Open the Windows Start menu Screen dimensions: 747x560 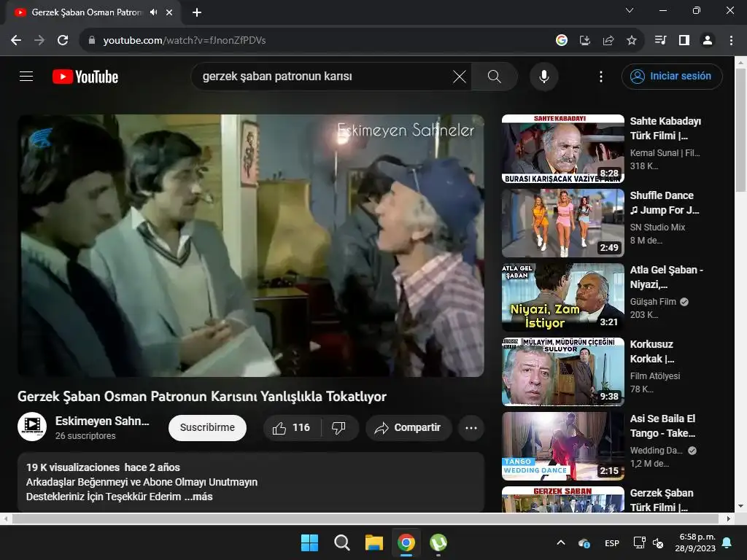coord(309,542)
